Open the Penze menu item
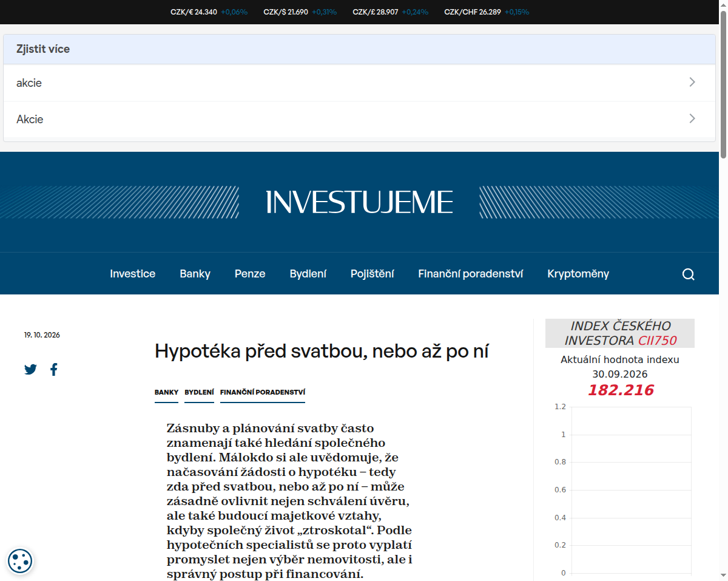 250,274
